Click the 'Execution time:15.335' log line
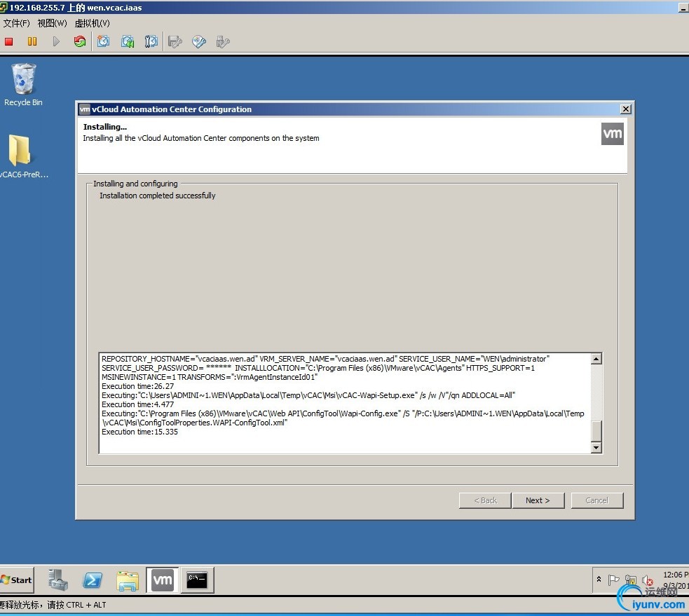 [x=139, y=432]
